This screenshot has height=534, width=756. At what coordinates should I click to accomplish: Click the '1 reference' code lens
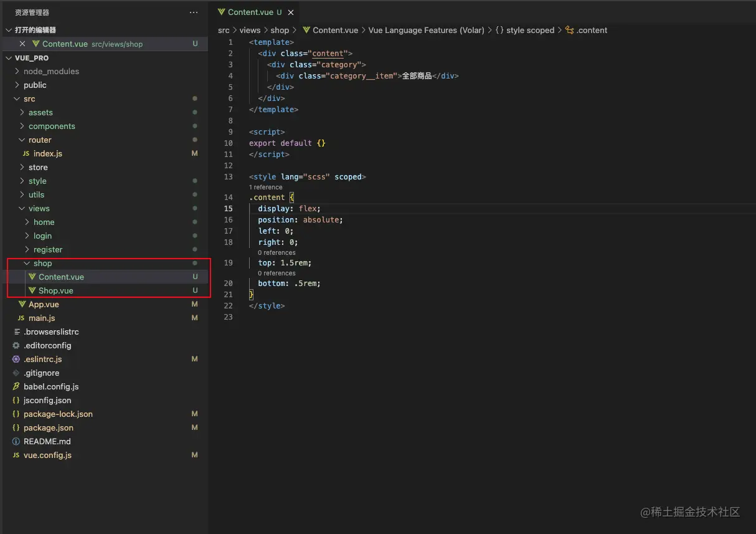(x=265, y=187)
